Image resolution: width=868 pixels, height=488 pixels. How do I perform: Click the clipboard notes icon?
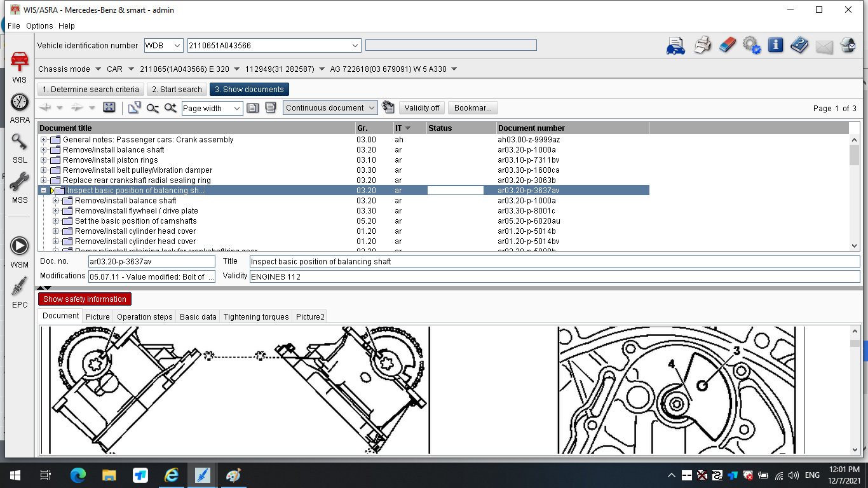click(388, 107)
